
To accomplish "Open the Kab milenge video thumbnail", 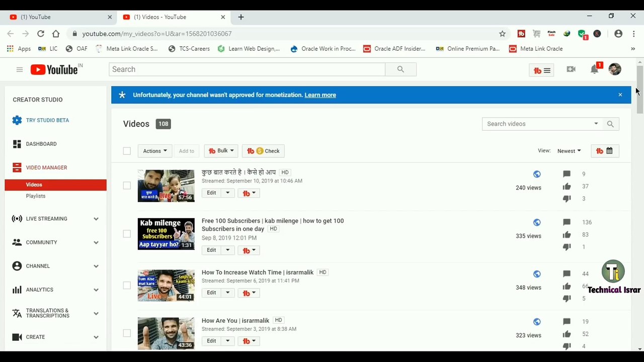I will 166,234.
